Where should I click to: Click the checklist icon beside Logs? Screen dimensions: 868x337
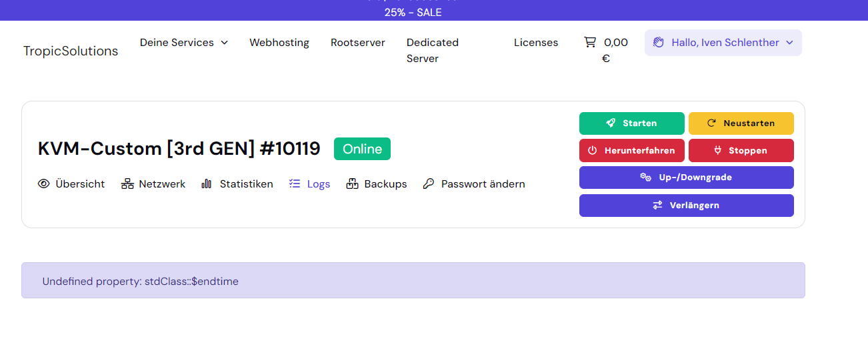pos(295,184)
